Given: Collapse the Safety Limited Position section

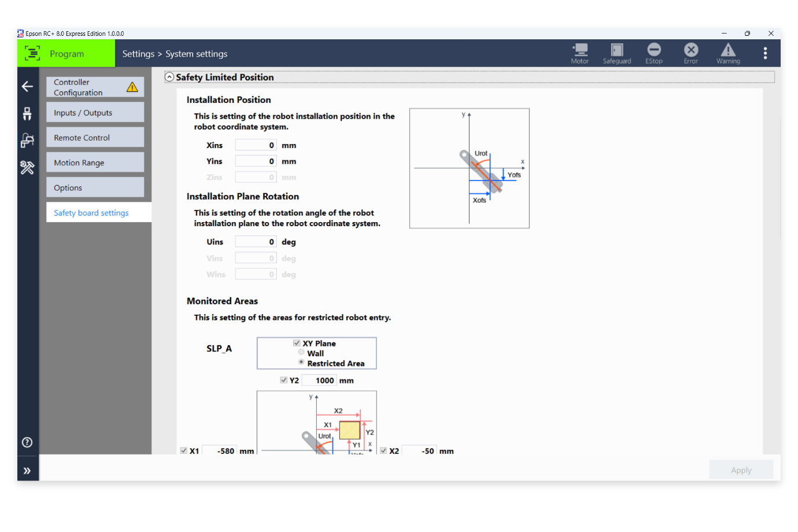Looking at the screenshot, I should click(x=169, y=77).
